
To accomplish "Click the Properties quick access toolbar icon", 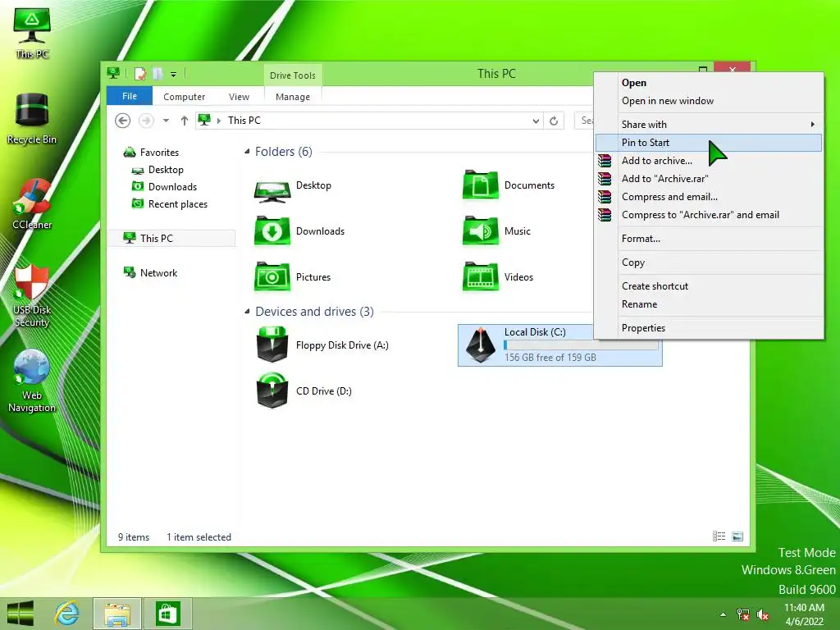I will click(140, 74).
